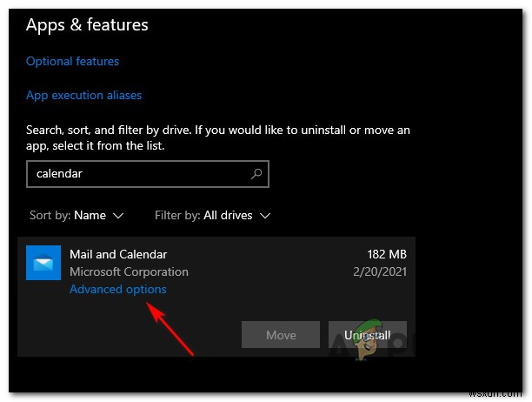532x402 pixels.
Task: Click the Move button
Action: pyautogui.click(x=281, y=335)
